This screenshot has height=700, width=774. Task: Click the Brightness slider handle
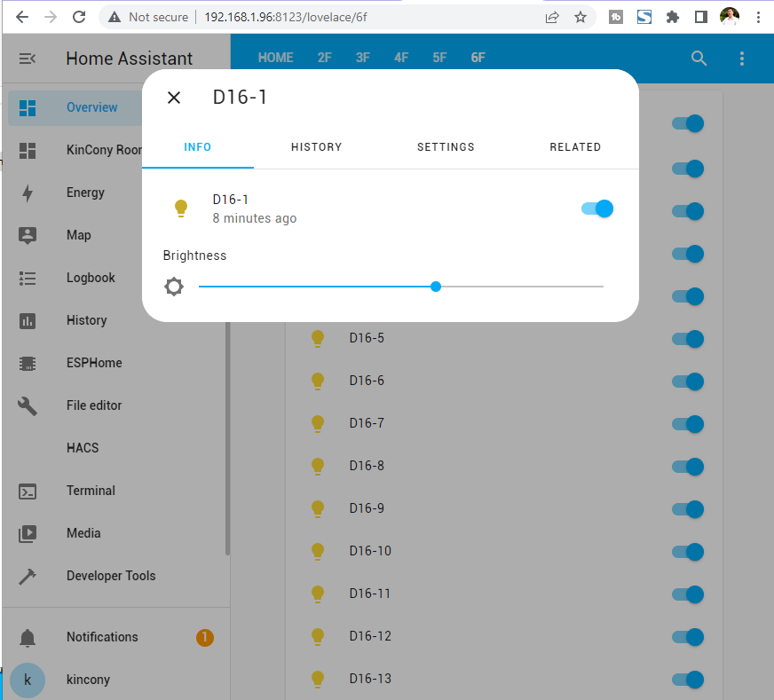tap(436, 287)
